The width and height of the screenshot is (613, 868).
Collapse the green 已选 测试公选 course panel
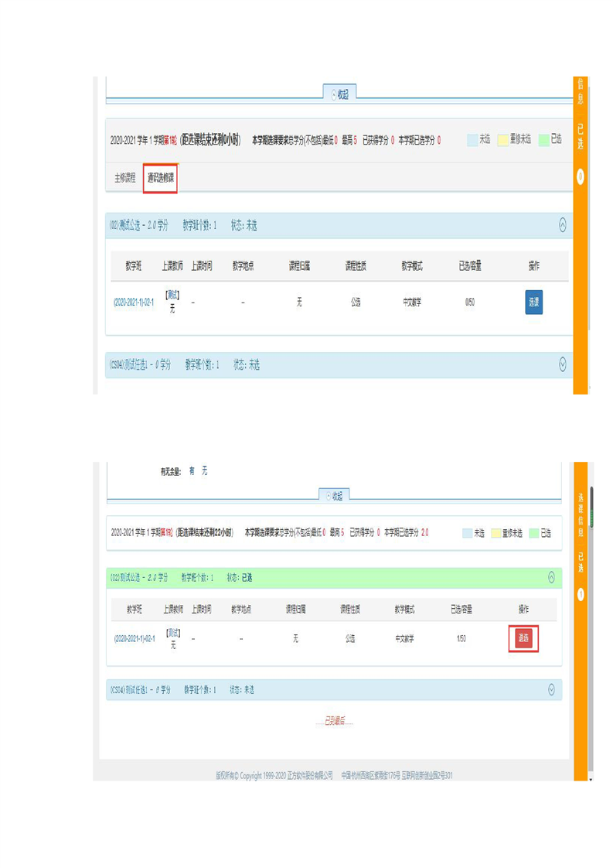(551, 577)
